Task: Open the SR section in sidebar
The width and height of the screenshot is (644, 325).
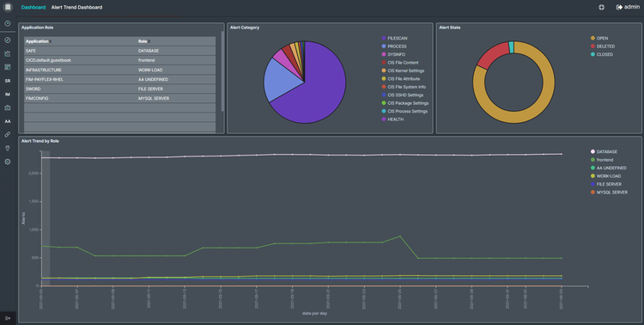Action: tap(8, 81)
